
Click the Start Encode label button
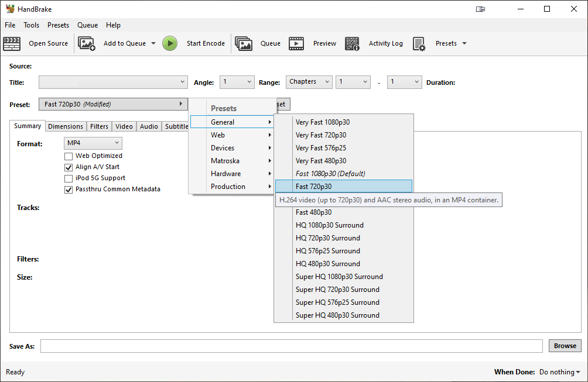coord(206,43)
